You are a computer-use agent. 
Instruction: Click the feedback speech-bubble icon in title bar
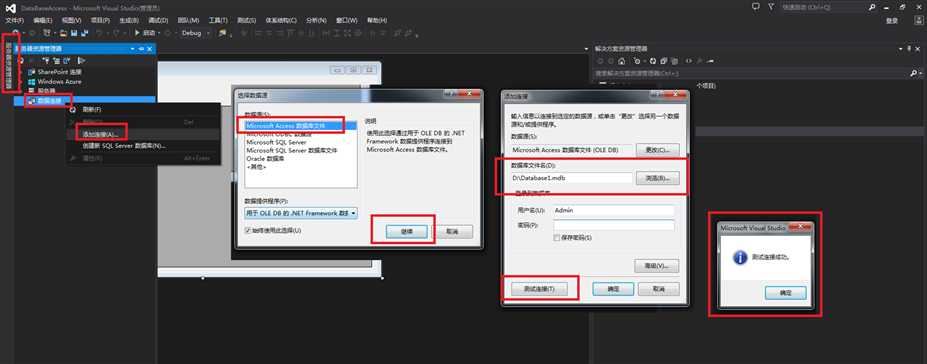click(755, 7)
